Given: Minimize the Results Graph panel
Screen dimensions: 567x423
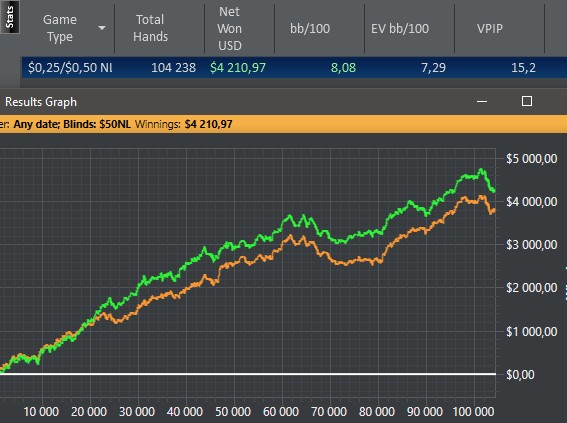Looking at the screenshot, I should [482, 102].
